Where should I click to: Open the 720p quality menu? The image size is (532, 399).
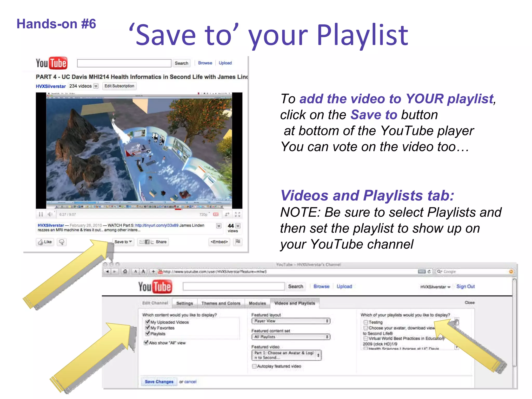tap(205, 214)
